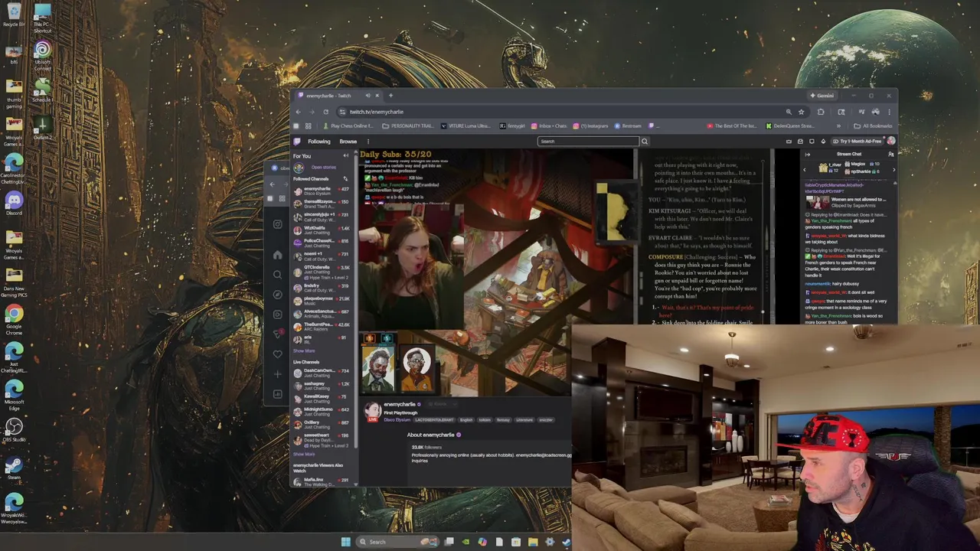Show more followed channels

point(304,350)
